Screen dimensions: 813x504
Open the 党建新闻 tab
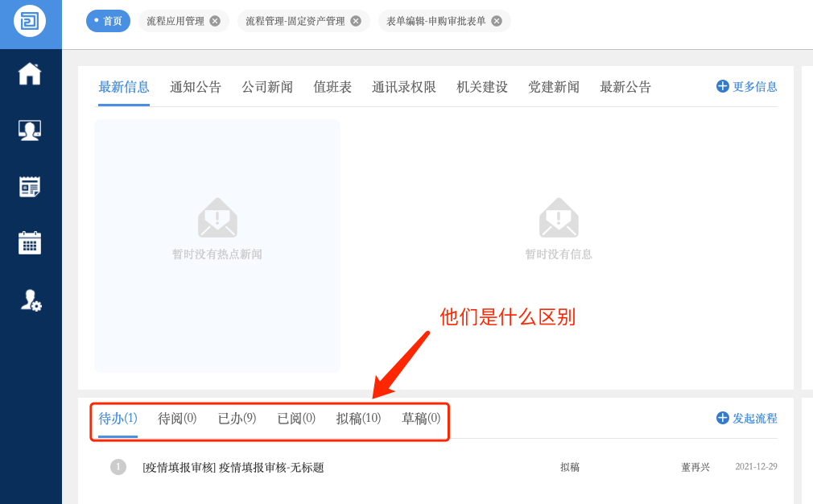pos(553,87)
